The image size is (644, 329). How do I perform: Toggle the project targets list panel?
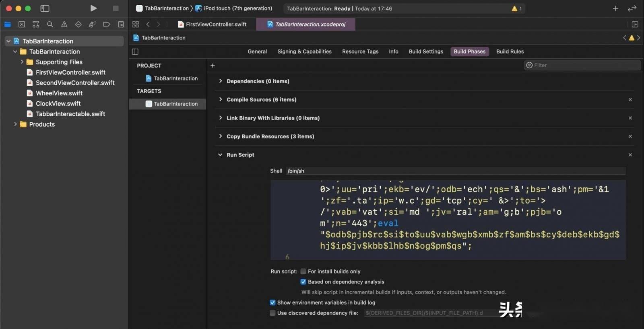point(135,51)
